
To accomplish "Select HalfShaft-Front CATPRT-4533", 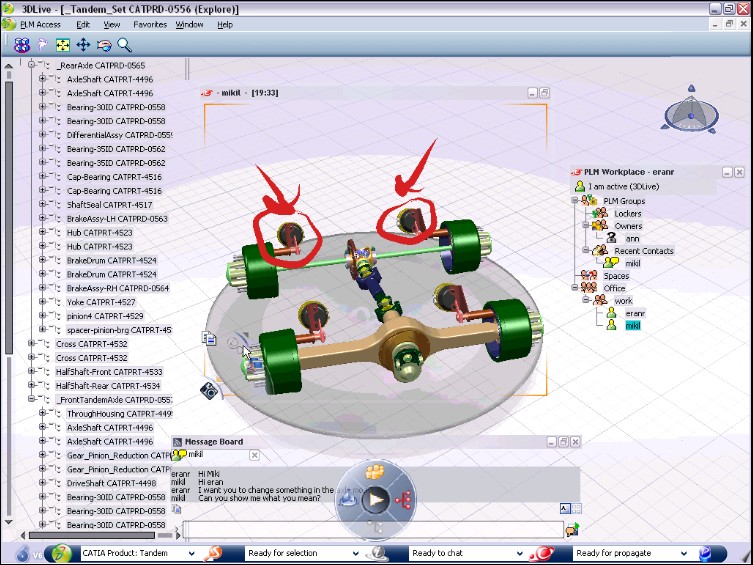I will tap(109, 372).
